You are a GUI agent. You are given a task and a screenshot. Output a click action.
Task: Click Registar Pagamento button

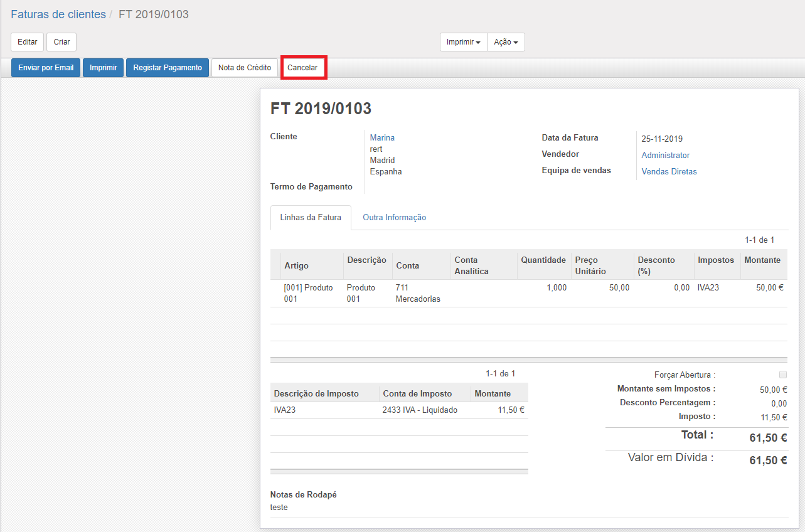click(x=168, y=68)
